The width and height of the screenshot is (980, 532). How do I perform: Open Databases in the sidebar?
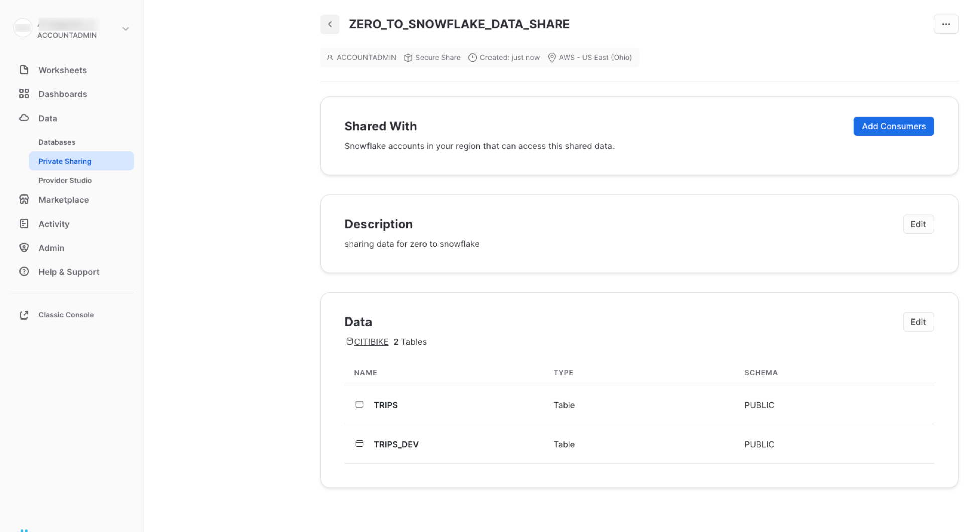pyautogui.click(x=57, y=142)
